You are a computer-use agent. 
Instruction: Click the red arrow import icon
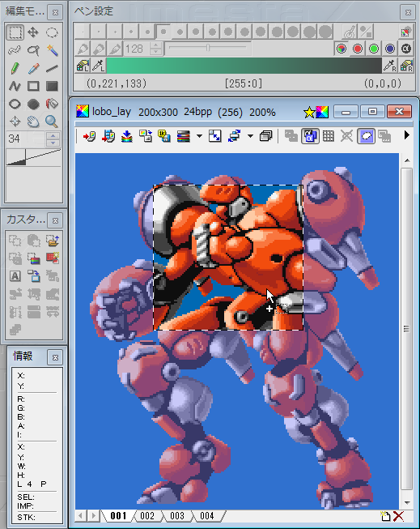(89, 136)
